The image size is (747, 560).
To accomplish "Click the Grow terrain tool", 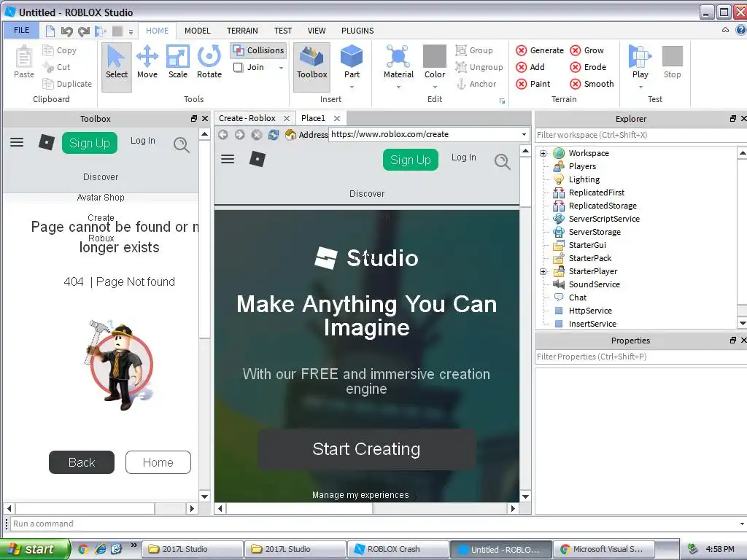I will tap(587, 50).
